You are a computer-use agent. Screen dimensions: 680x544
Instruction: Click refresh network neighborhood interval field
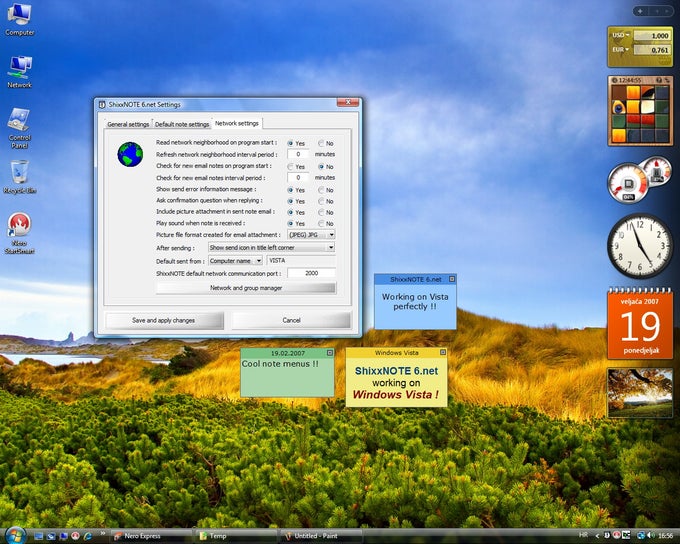[x=298, y=154]
